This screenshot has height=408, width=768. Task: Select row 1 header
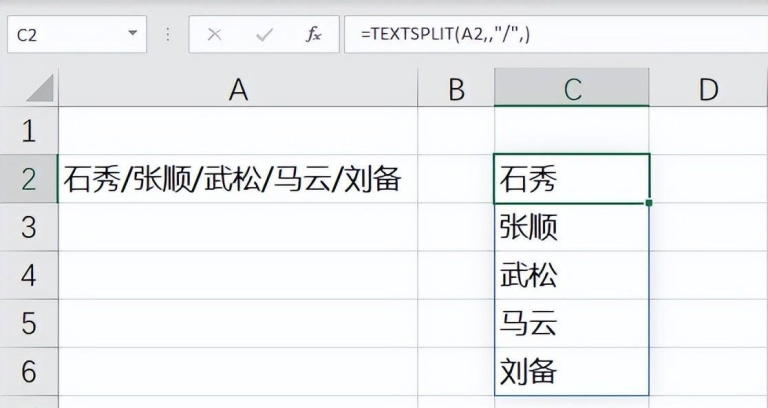click(28, 131)
